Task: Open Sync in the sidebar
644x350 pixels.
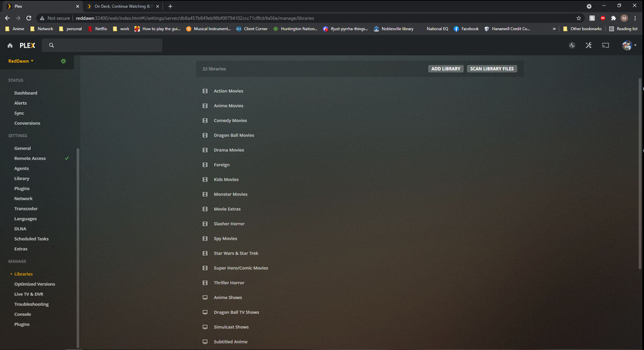Action: click(x=19, y=113)
